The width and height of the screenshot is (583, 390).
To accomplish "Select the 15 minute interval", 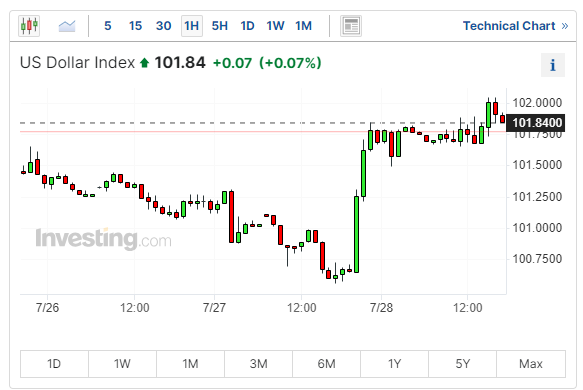I will [x=135, y=26].
